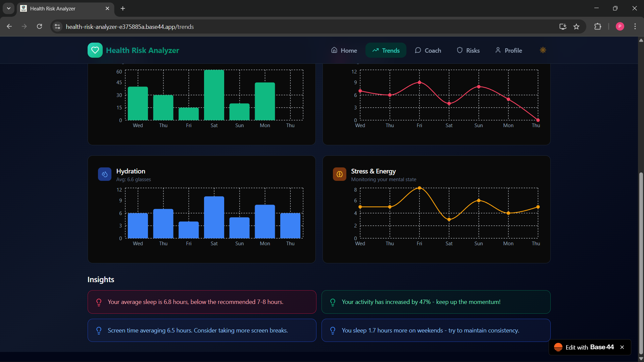Screen dimensions: 644x362
Task: Click the Saturday bar in the green chart
Action: [x=214, y=95]
